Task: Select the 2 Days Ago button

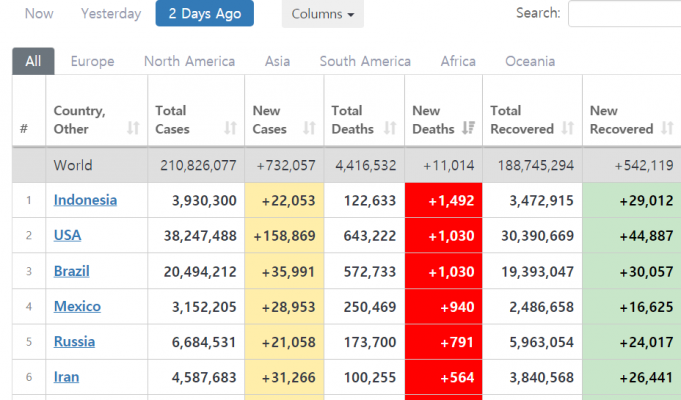Action: tap(205, 14)
